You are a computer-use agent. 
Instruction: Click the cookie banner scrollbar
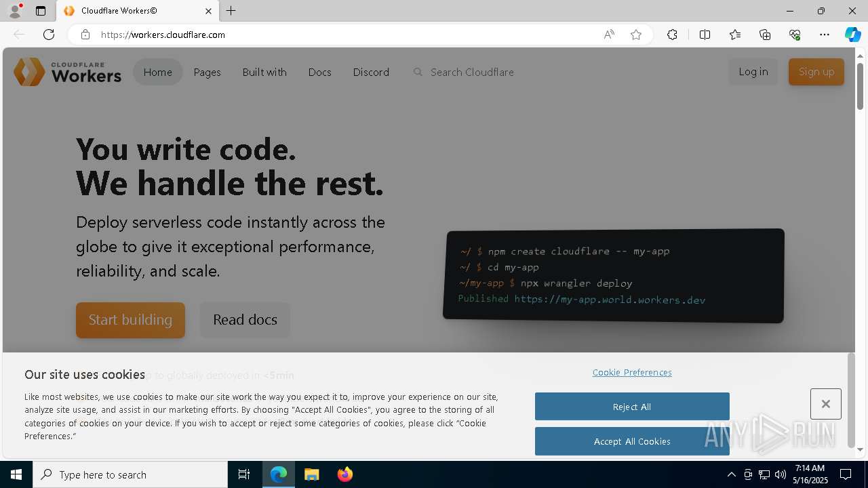(851, 400)
